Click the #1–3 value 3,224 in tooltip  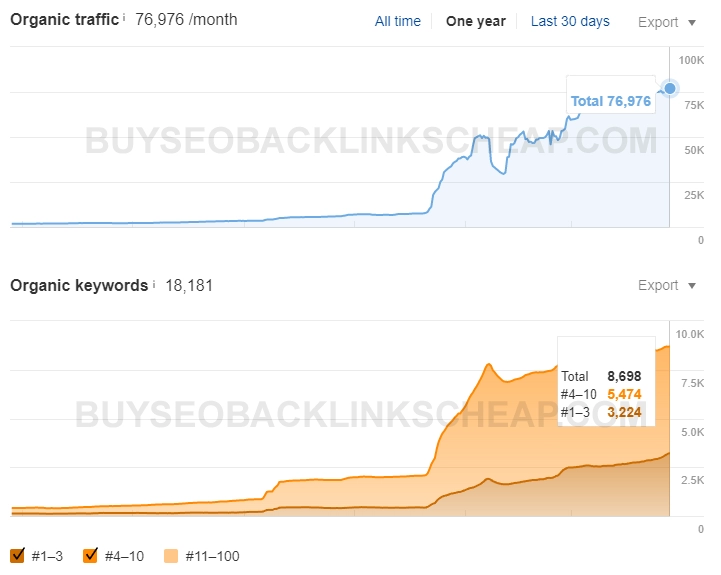point(624,412)
